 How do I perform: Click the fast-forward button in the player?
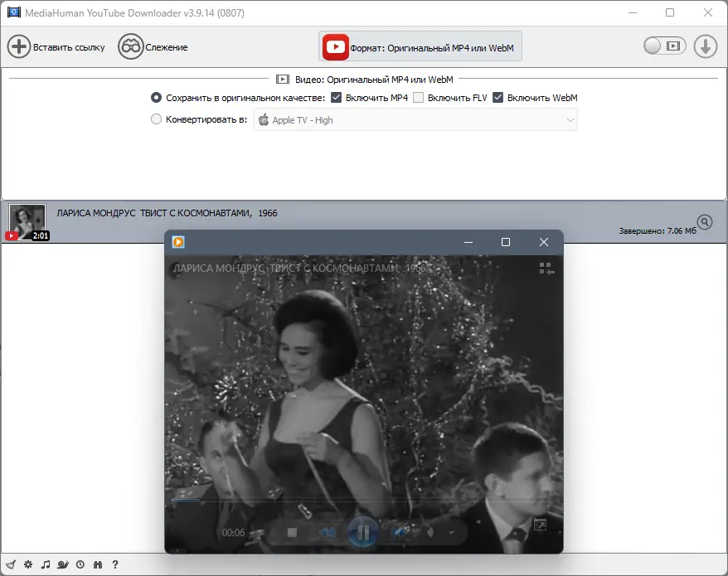pyautogui.click(x=400, y=532)
